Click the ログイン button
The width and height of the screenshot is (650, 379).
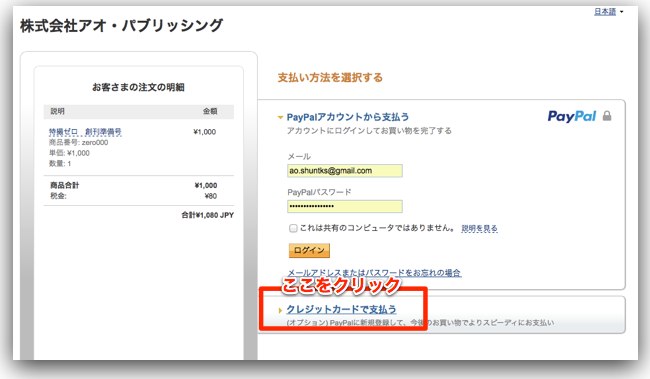(309, 250)
